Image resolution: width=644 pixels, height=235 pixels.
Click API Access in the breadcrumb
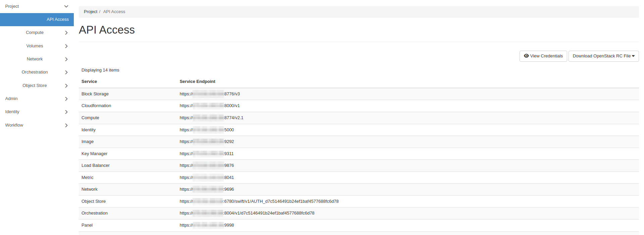pos(114,12)
